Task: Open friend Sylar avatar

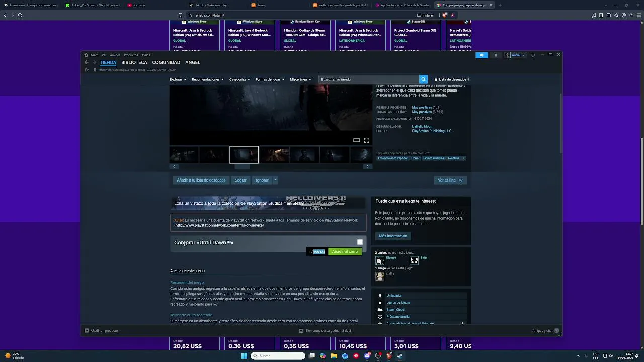Action: (414, 260)
